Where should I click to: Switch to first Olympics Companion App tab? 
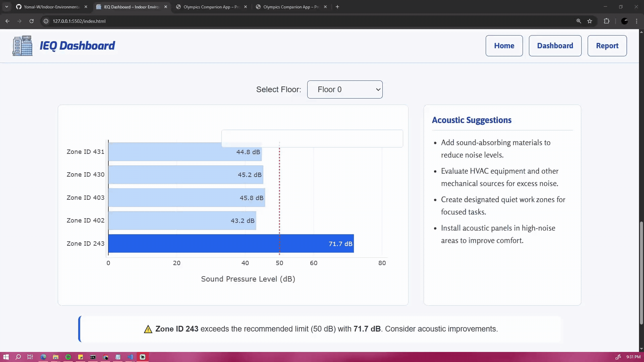(x=211, y=7)
